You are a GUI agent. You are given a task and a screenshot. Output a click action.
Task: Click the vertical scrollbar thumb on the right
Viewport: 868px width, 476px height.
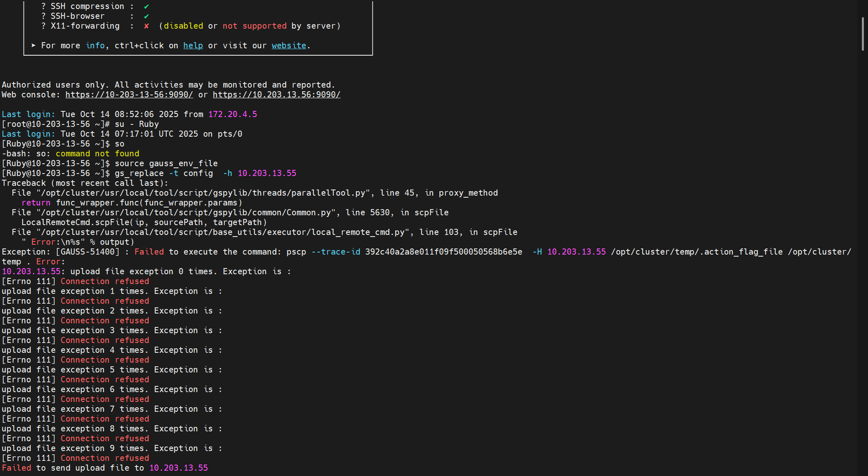click(862, 34)
